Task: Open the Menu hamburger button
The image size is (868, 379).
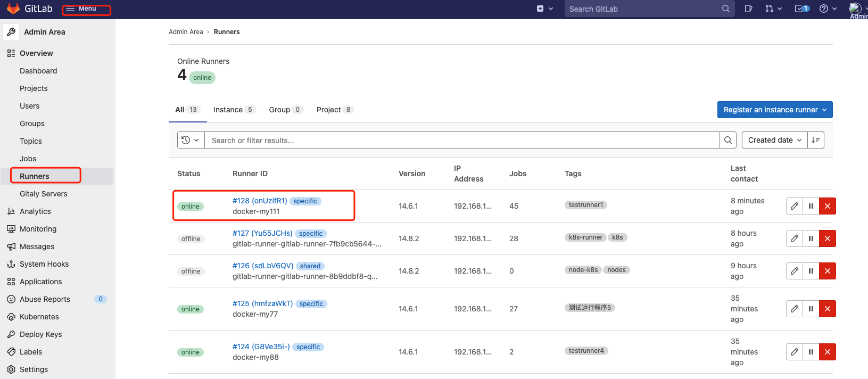Action: point(81,9)
